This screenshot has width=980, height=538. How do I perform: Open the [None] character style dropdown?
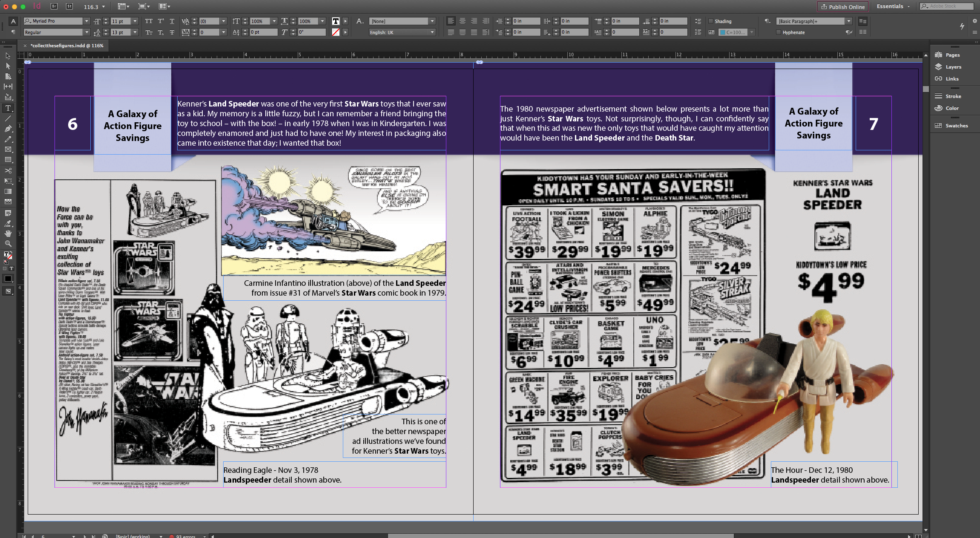432,21
